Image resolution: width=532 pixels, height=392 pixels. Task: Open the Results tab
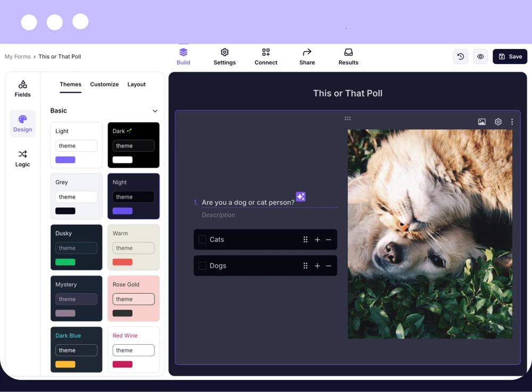(348, 56)
